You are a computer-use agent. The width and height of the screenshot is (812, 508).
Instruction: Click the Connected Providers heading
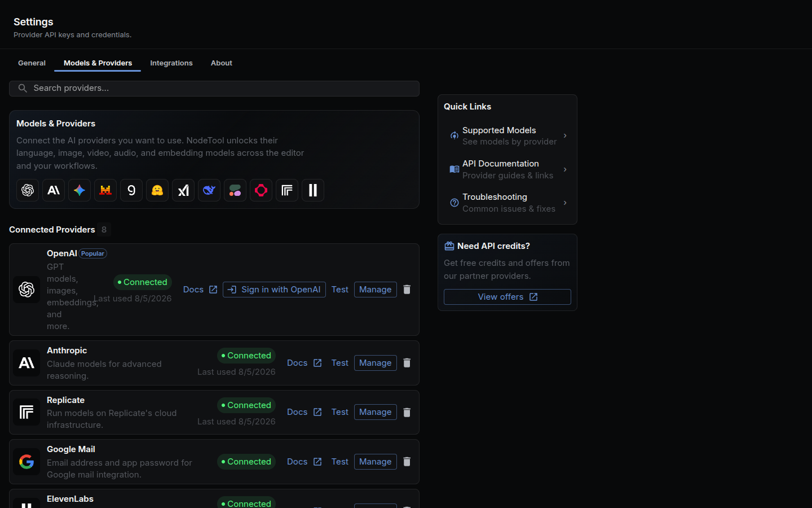point(52,230)
